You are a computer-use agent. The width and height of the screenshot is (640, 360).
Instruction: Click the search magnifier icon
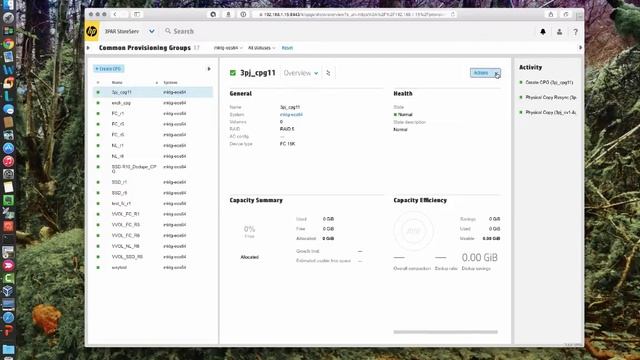(x=168, y=31)
